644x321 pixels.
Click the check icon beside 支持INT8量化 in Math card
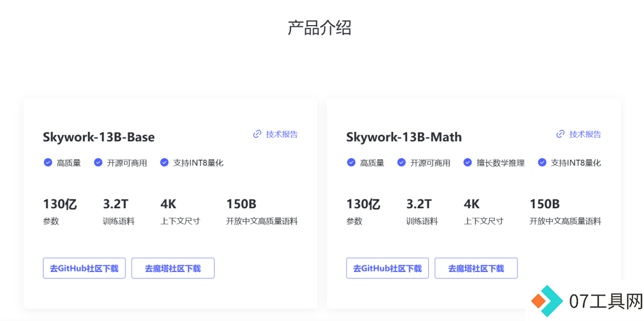(x=542, y=162)
